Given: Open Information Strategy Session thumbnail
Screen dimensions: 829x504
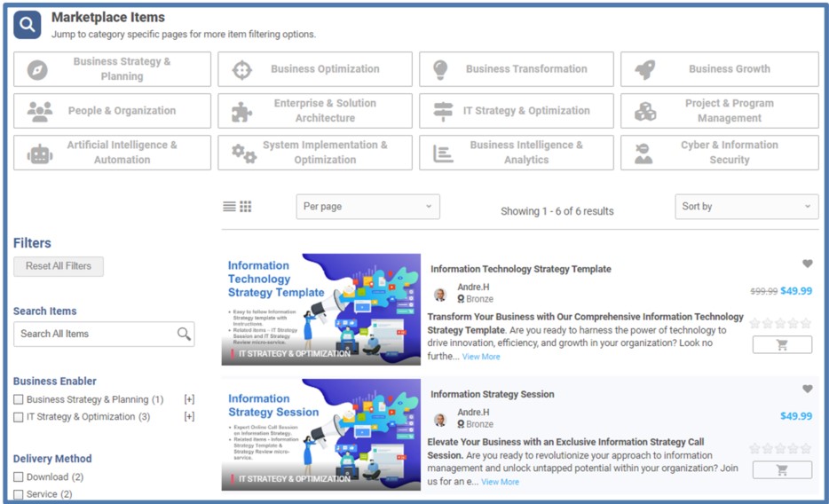Looking at the screenshot, I should tap(321, 435).
